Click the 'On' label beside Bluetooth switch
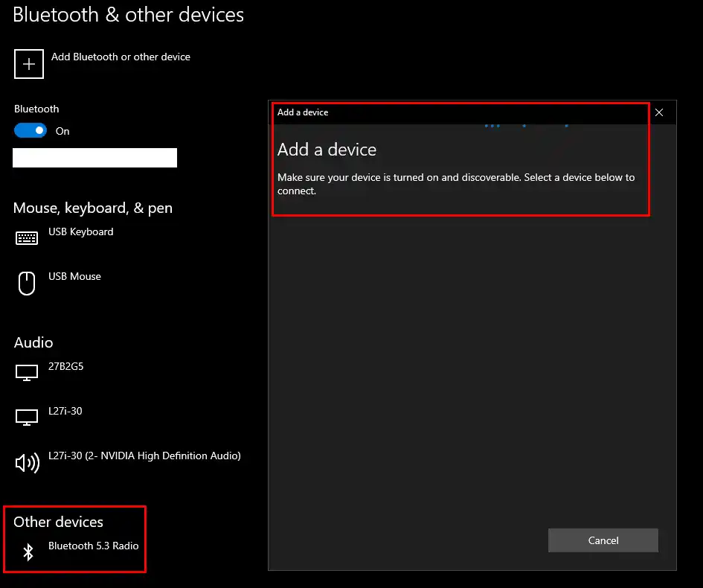The height and width of the screenshot is (588, 703). click(x=62, y=132)
